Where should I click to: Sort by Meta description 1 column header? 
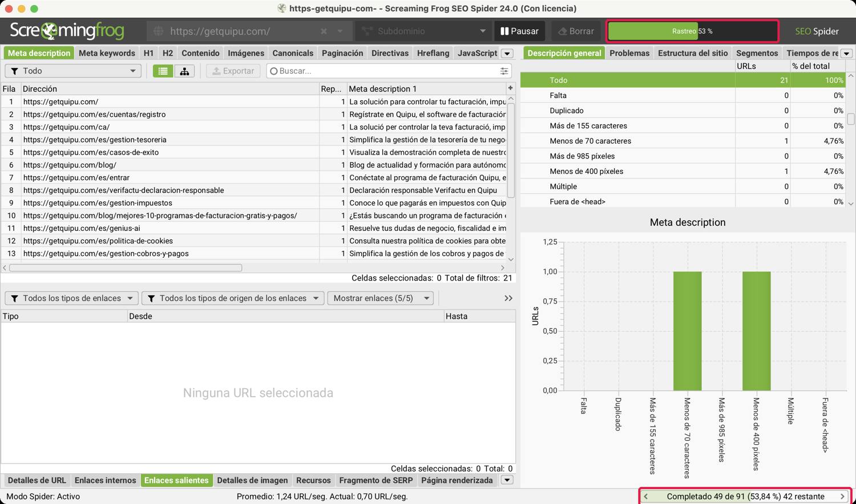pyautogui.click(x=426, y=88)
